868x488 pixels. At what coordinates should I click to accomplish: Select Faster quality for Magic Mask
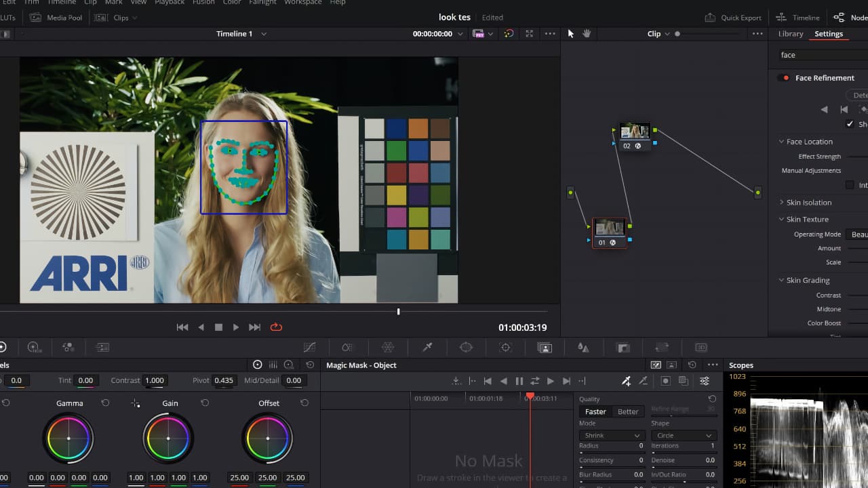[x=595, y=411]
